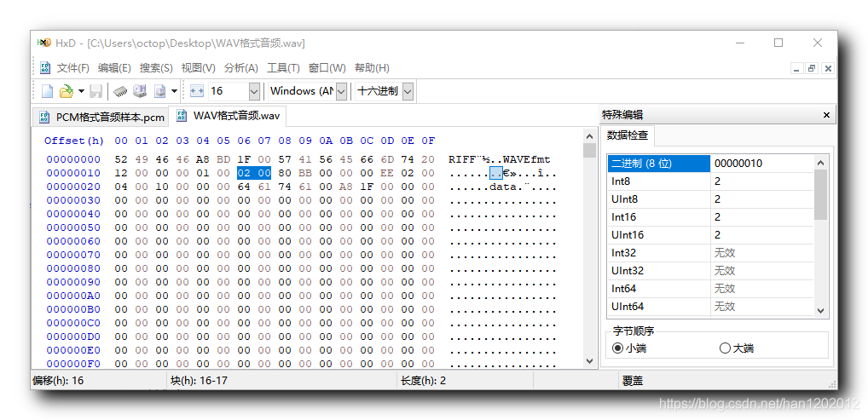Select the UInt32 row in data inspector

click(x=711, y=271)
